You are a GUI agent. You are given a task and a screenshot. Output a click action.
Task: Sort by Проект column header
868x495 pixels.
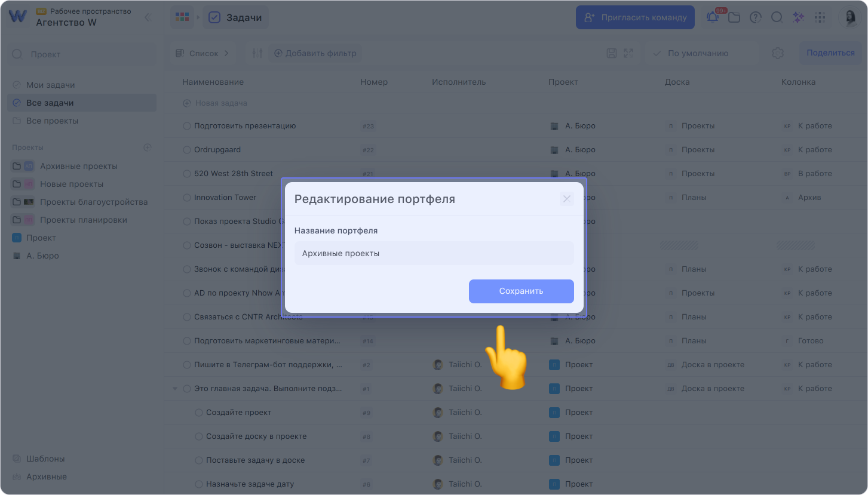tap(563, 82)
